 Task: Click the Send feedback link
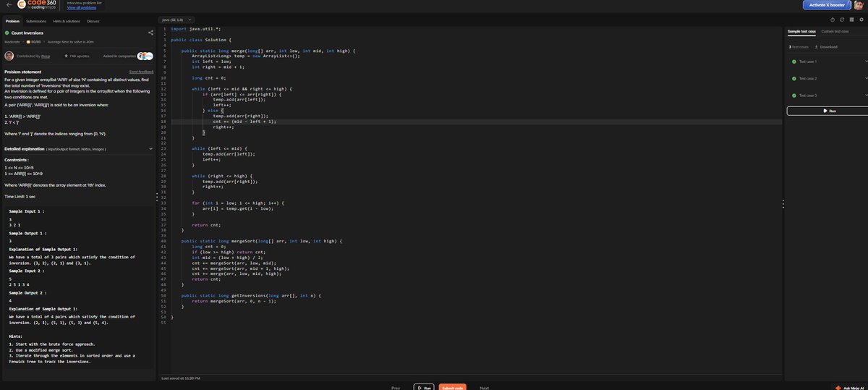(x=141, y=72)
